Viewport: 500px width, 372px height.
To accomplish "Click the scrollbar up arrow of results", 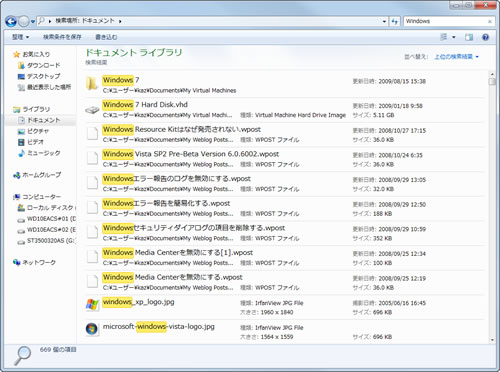I will pos(492,74).
